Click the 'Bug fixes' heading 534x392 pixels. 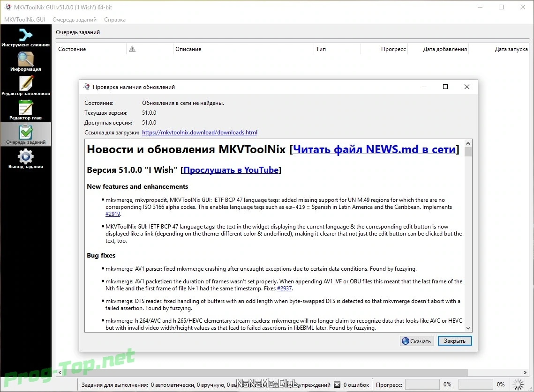[101, 255]
